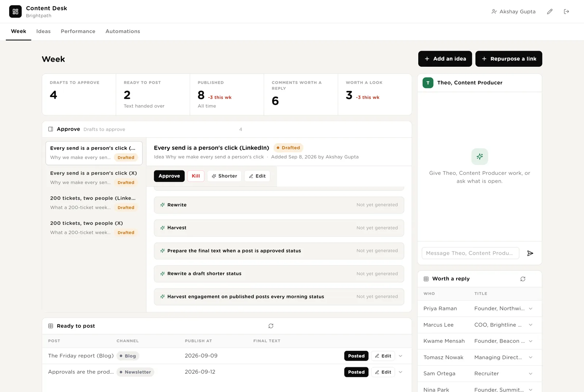Edit the Approvals newsletter row
The image size is (584, 392).
tap(383, 372)
